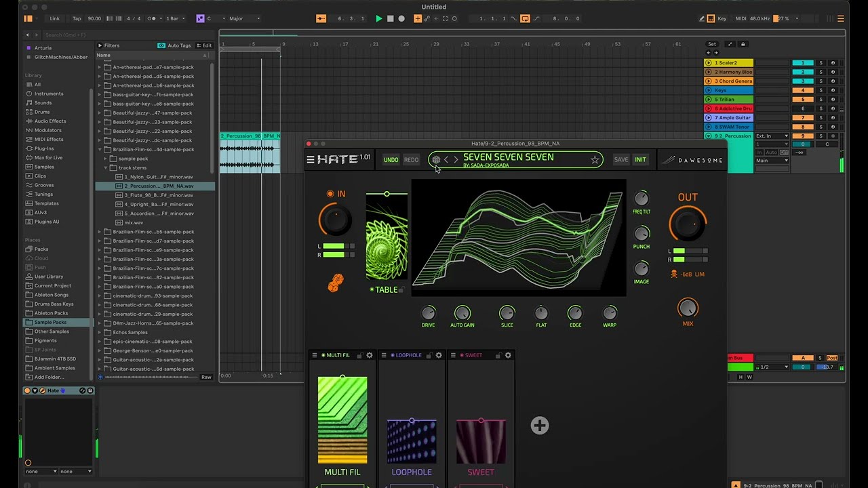This screenshot has height=488, width=868.
Task: Click the Record button in Ableton transport
Action: coord(401,19)
